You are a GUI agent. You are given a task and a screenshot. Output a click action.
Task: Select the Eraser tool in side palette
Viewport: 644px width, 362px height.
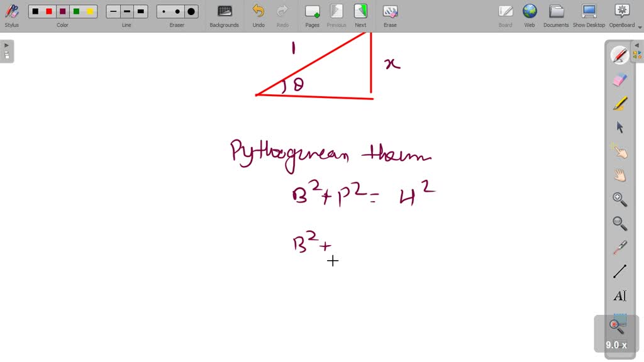click(619, 80)
